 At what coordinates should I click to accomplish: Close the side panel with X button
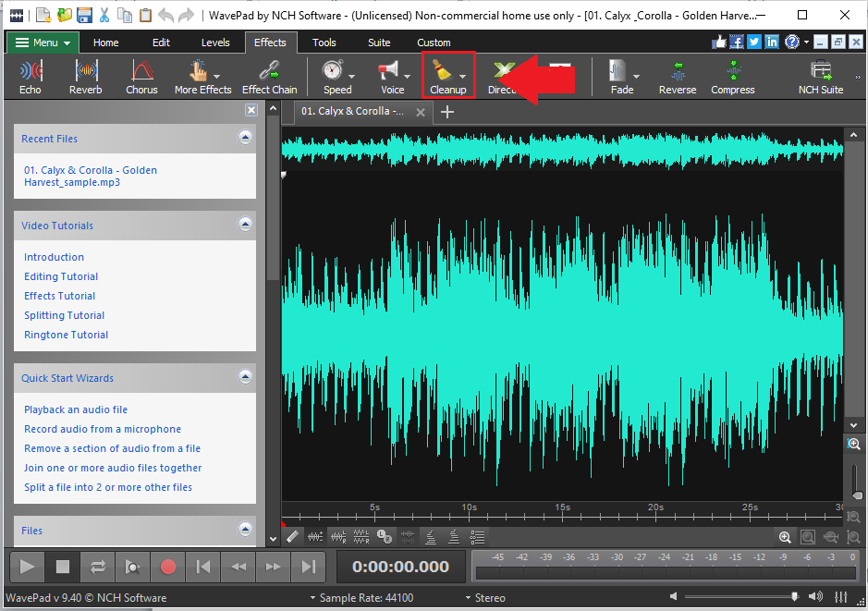click(251, 110)
